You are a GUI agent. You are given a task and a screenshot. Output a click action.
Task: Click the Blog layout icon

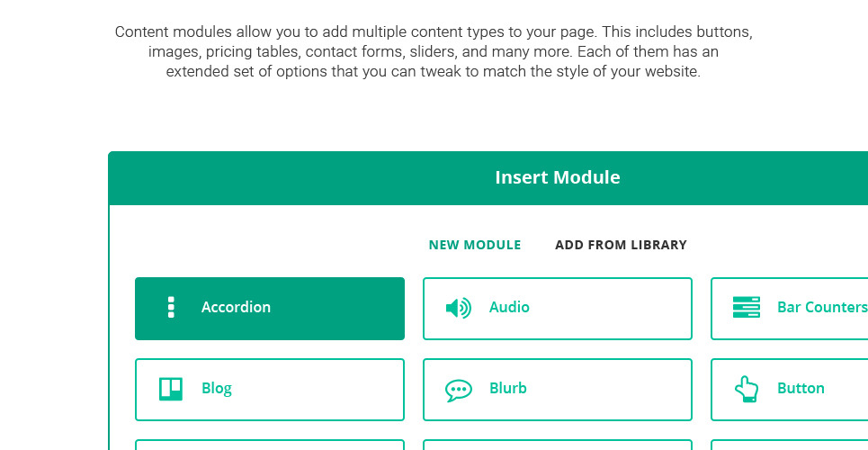(x=171, y=389)
